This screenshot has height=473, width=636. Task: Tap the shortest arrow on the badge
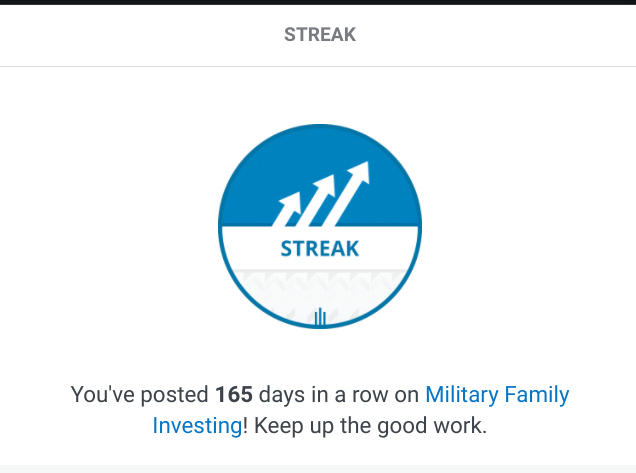click(x=288, y=210)
